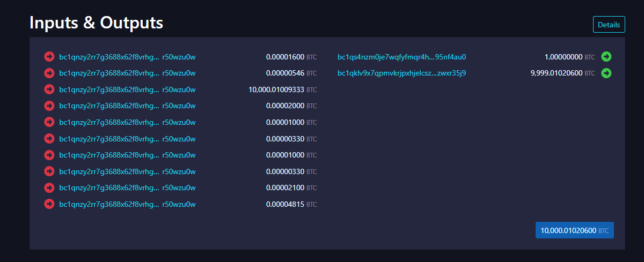The image size is (644, 262).
Task: Click red arrow icon on 0.00004815 BTC row
Action: click(x=49, y=204)
